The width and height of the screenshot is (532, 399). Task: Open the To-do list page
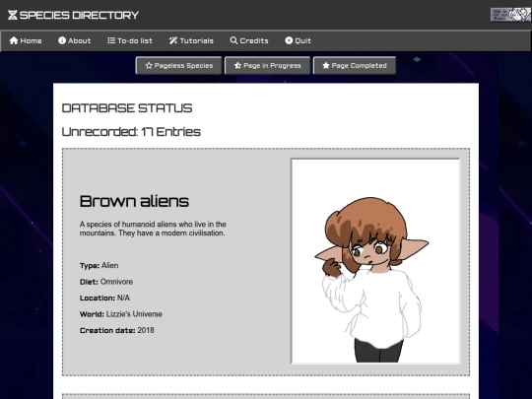tap(130, 40)
